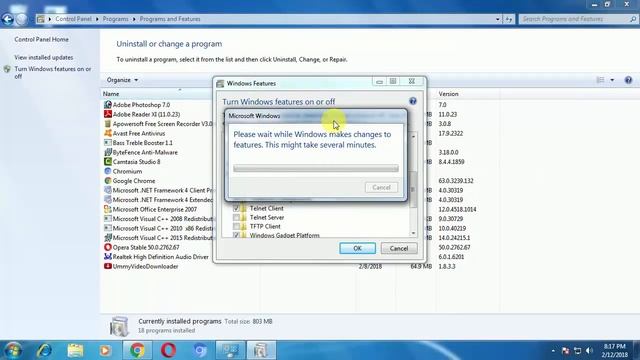
Task: Click the Action Center flag tray icon
Action: pyautogui.click(x=565, y=351)
